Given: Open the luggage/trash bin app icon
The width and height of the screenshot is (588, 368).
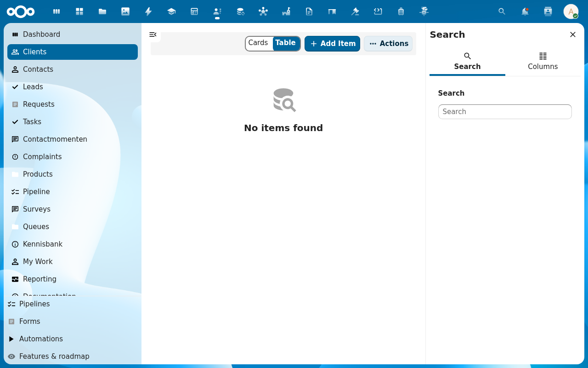Looking at the screenshot, I should click(401, 11).
